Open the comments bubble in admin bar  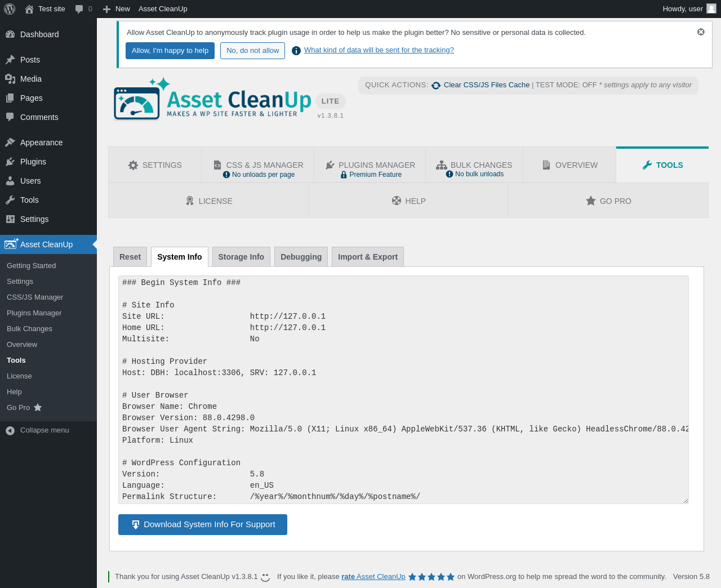(x=83, y=8)
